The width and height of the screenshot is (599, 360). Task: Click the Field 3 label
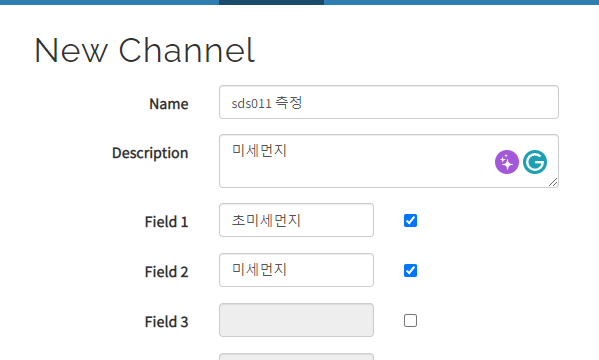click(x=167, y=322)
